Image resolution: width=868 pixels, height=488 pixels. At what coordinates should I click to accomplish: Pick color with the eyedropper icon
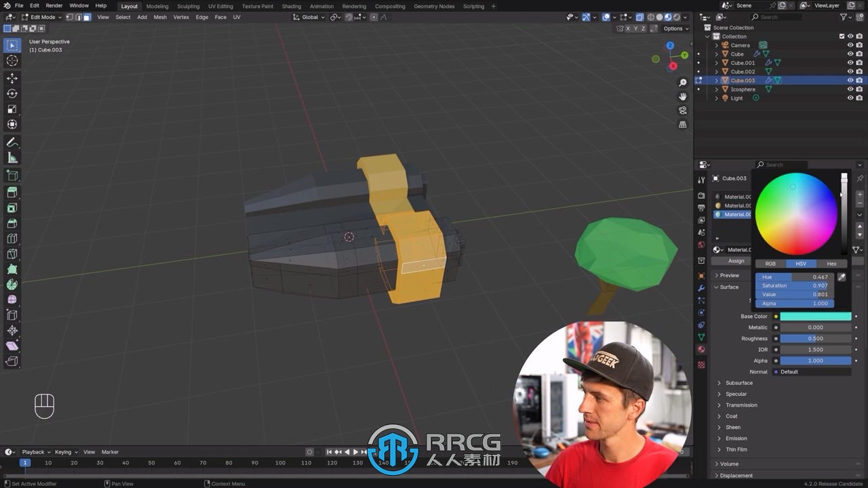pyautogui.click(x=842, y=277)
